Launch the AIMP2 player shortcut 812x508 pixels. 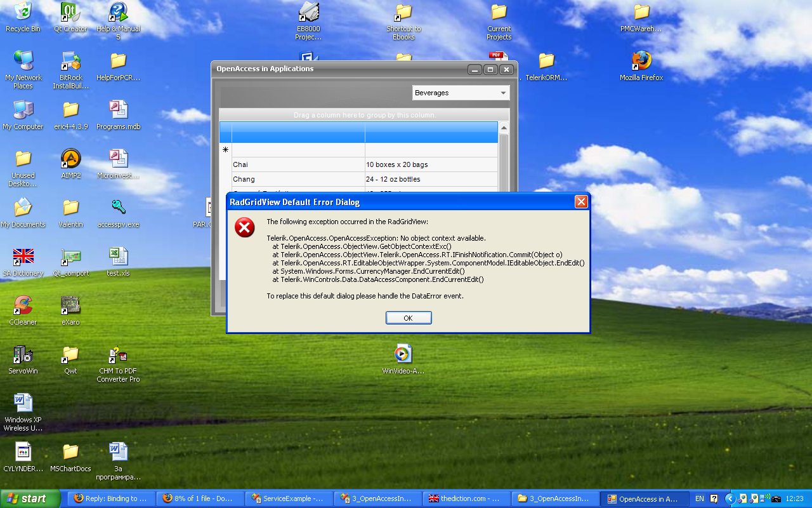pos(70,164)
